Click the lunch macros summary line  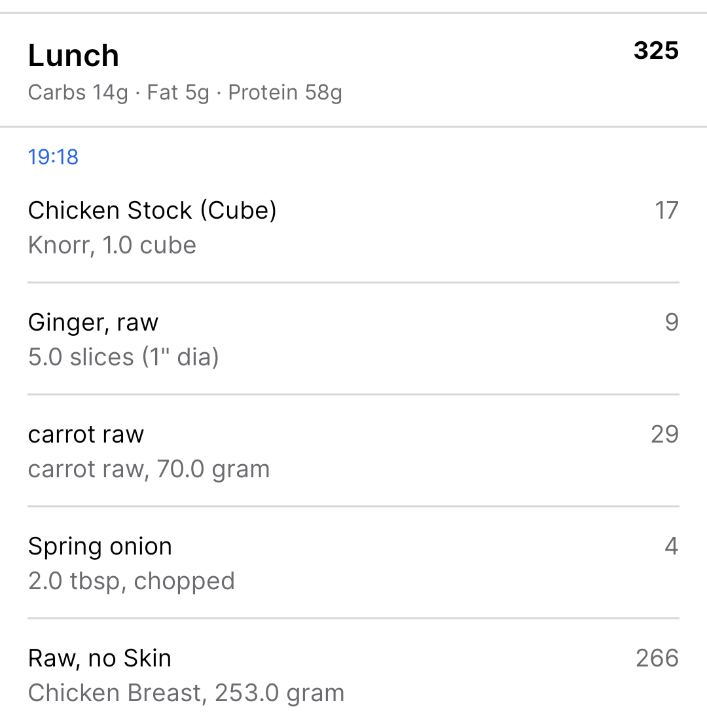[185, 93]
